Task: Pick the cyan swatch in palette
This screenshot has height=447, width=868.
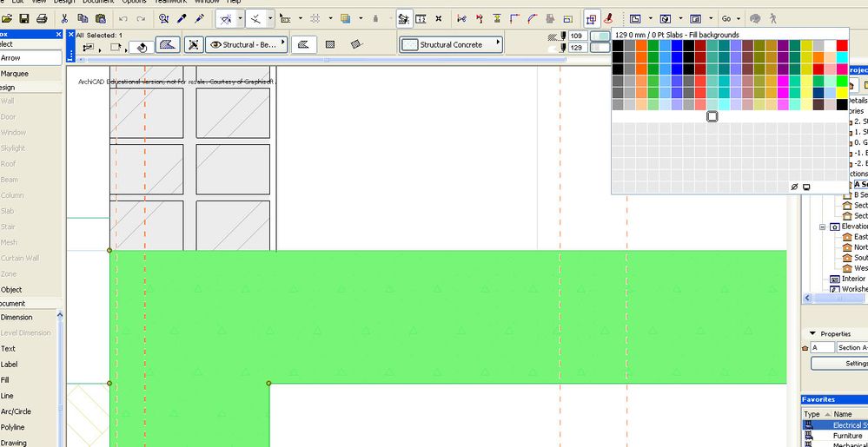Action: click(842, 57)
